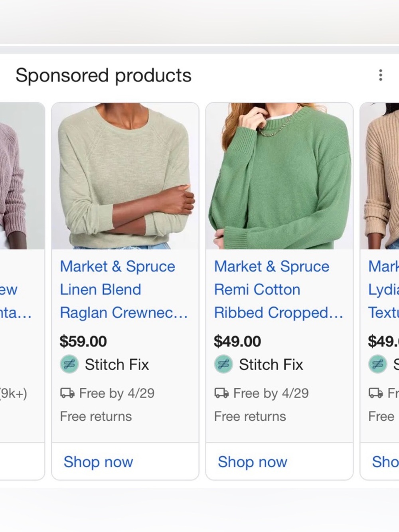This screenshot has height=532, width=399.
Task: Click the Stitch Fix logo on the Remi Cotton card
Action: tap(223, 364)
